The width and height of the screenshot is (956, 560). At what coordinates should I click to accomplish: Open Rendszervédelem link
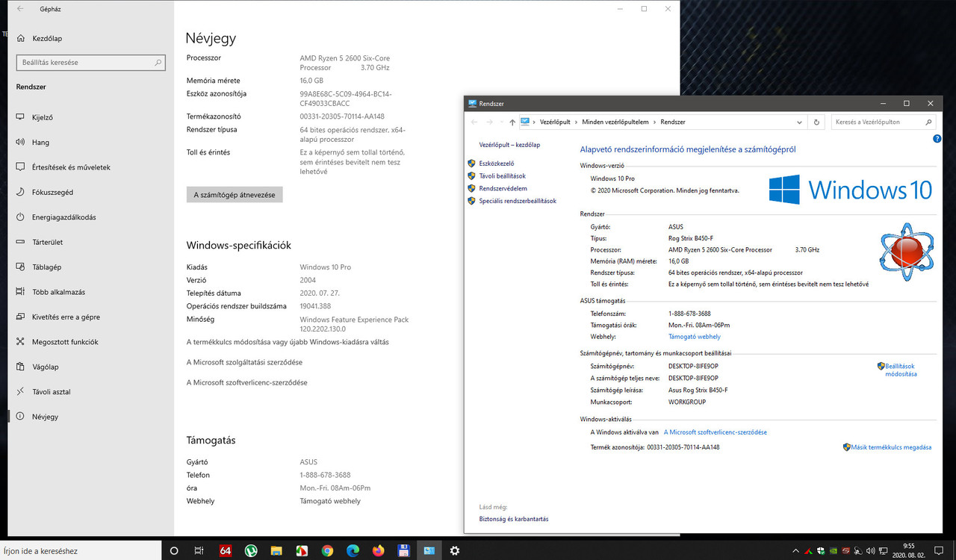coord(503,188)
